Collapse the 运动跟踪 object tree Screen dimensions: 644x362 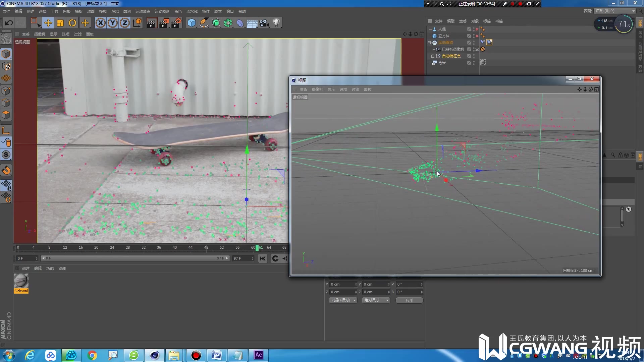(429, 43)
